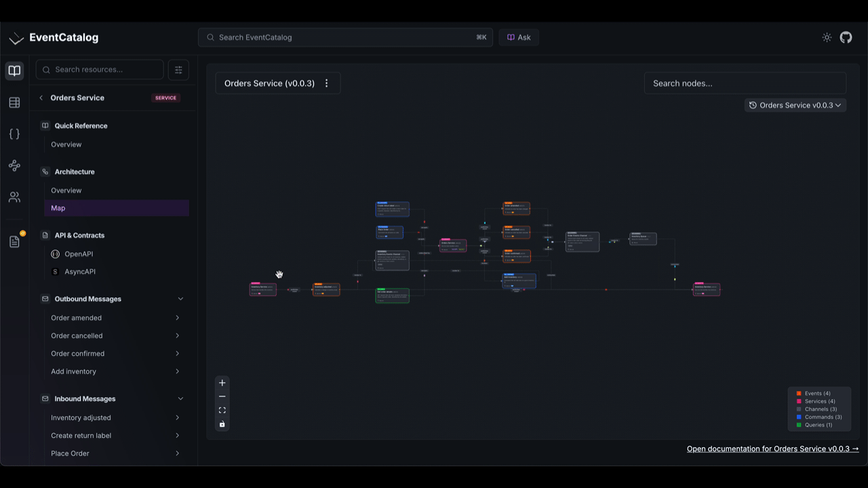Select the Place Order command node
The height and width of the screenshot is (488, 868).
point(389,232)
